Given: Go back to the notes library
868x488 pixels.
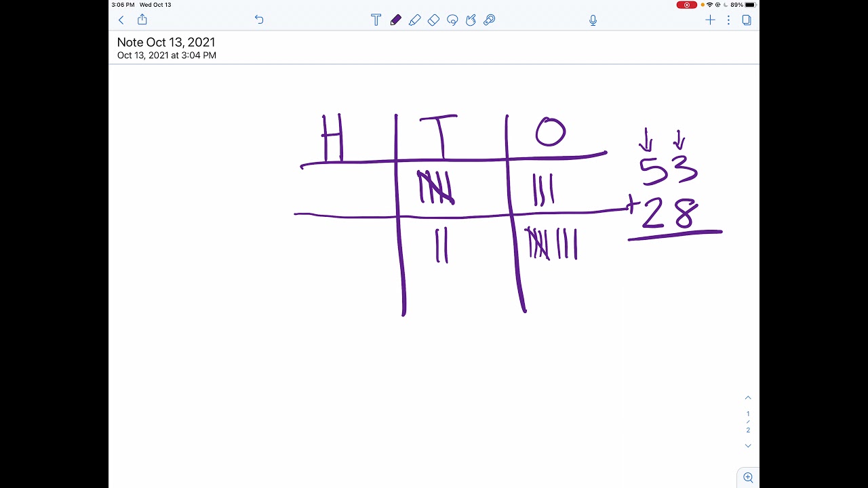Looking at the screenshot, I should coord(121,20).
